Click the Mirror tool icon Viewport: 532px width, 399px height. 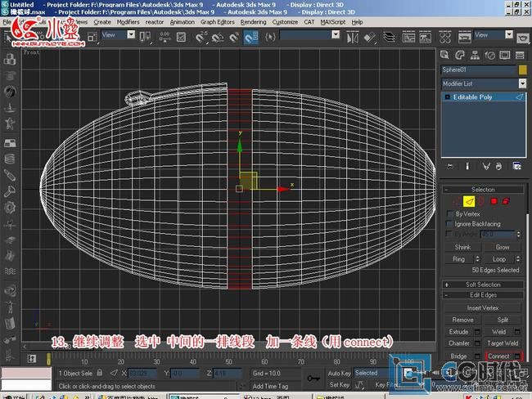tap(352, 37)
